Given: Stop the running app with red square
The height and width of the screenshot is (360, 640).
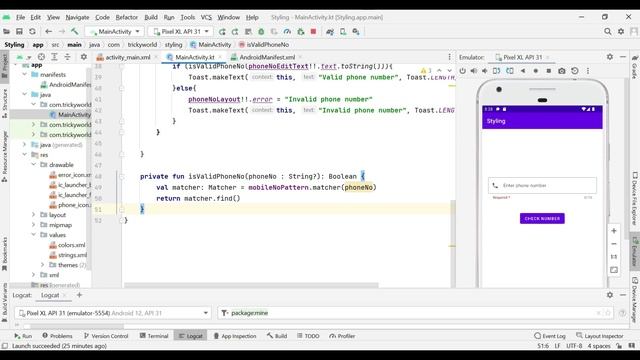Looking at the screenshot, I should point(313,31).
